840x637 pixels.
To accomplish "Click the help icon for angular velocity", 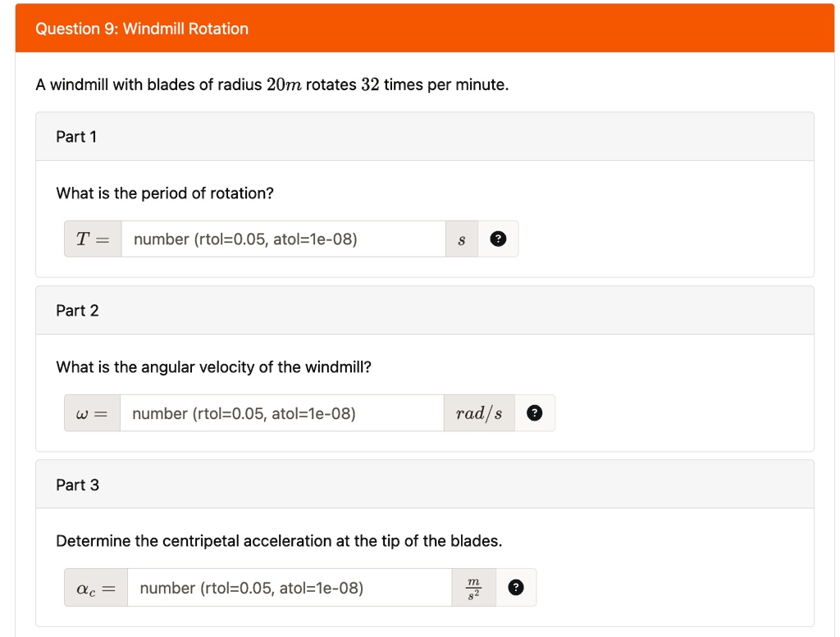I will [534, 412].
